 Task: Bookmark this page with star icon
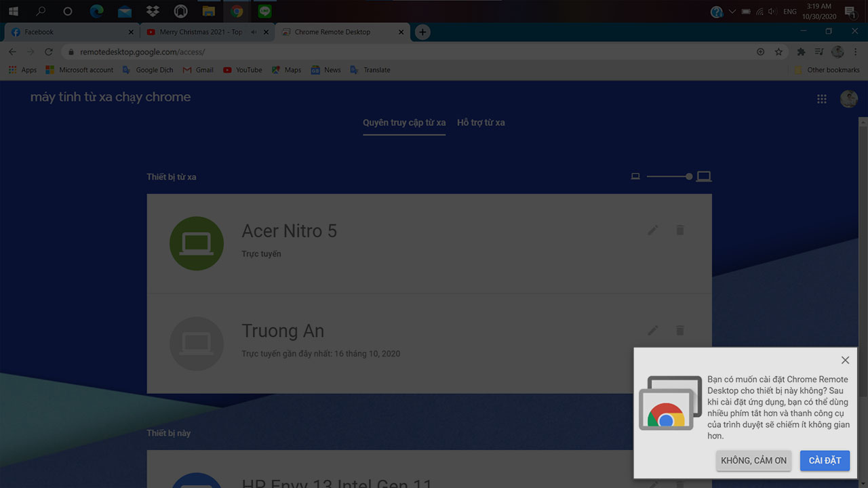778,52
